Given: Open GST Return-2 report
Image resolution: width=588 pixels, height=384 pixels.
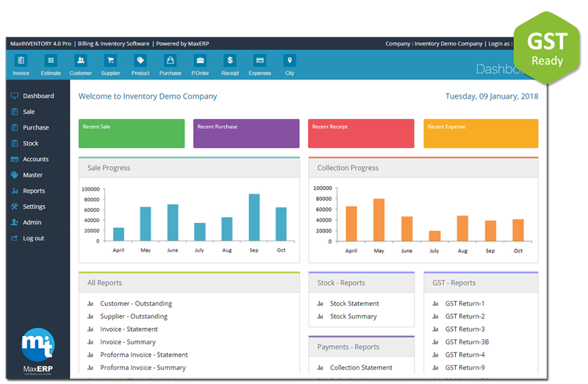Looking at the screenshot, I should (x=465, y=316).
